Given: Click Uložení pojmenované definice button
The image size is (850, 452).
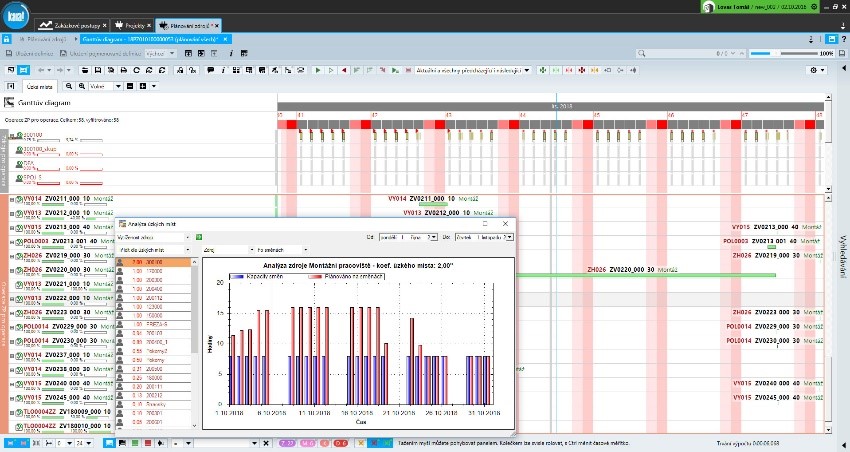Looking at the screenshot, I should pos(100,53).
